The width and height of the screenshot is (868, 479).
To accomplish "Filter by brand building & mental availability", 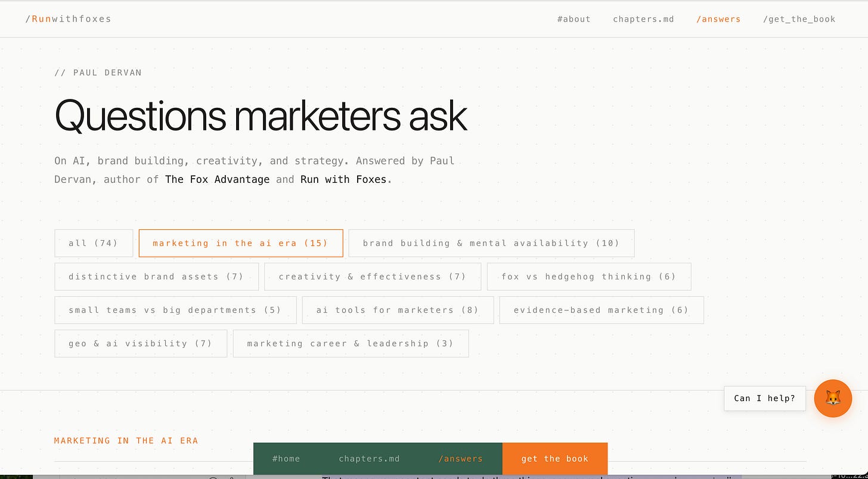I will click(491, 243).
